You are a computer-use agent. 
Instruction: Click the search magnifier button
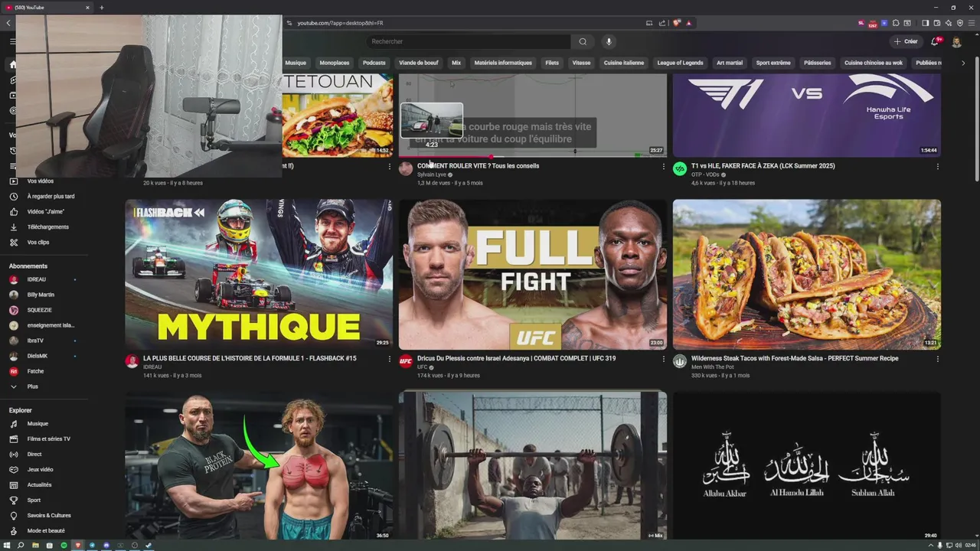583,41
